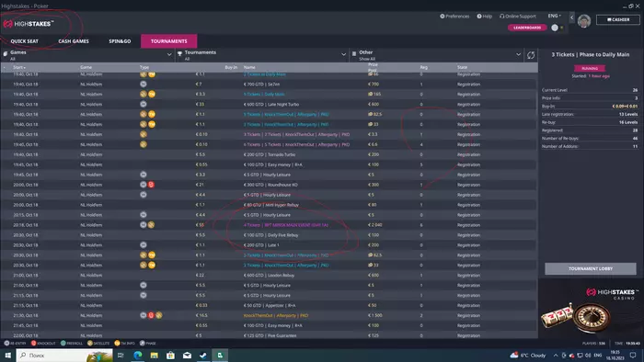Sort by Reg column header
Screen dimensions: 644x362
pyautogui.click(x=423, y=67)
